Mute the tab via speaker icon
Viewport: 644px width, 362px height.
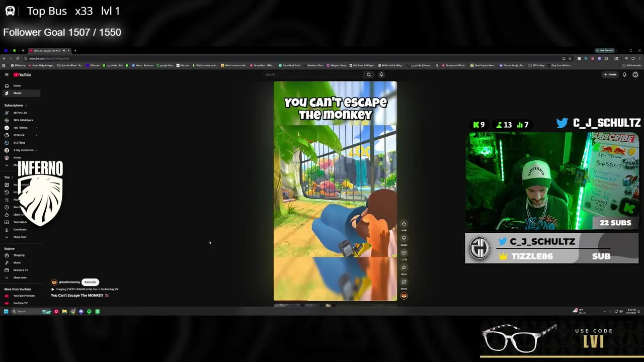[x=64, y=50]
